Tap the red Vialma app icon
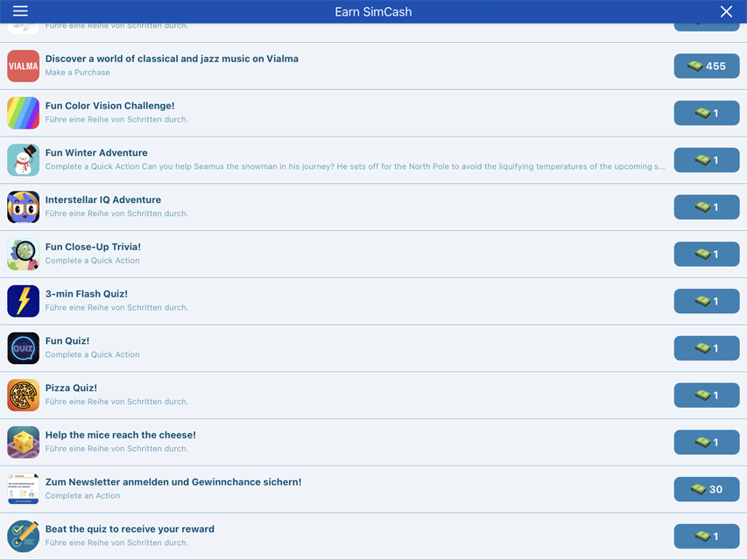Viewport: 747px width, 560px height. (x=24, y=66)
